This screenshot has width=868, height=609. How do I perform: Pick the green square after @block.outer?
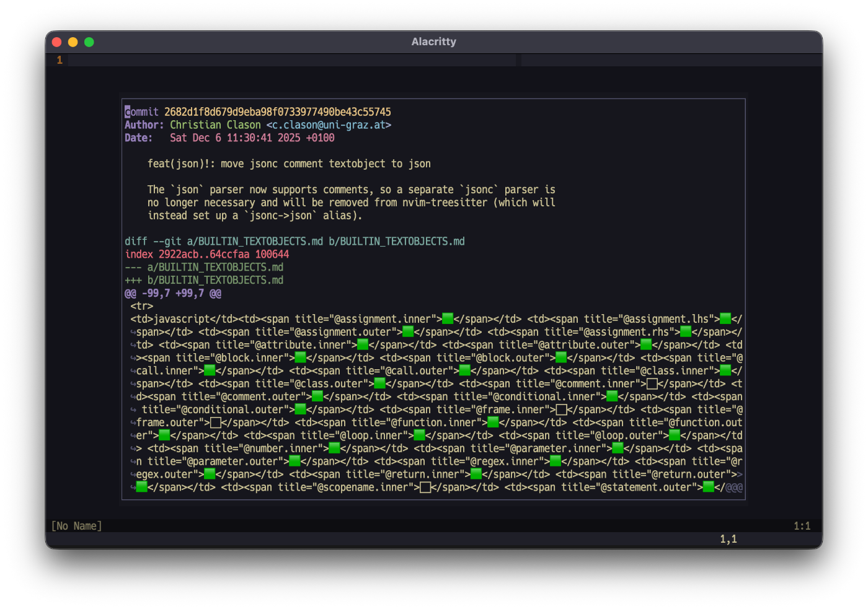561,358
